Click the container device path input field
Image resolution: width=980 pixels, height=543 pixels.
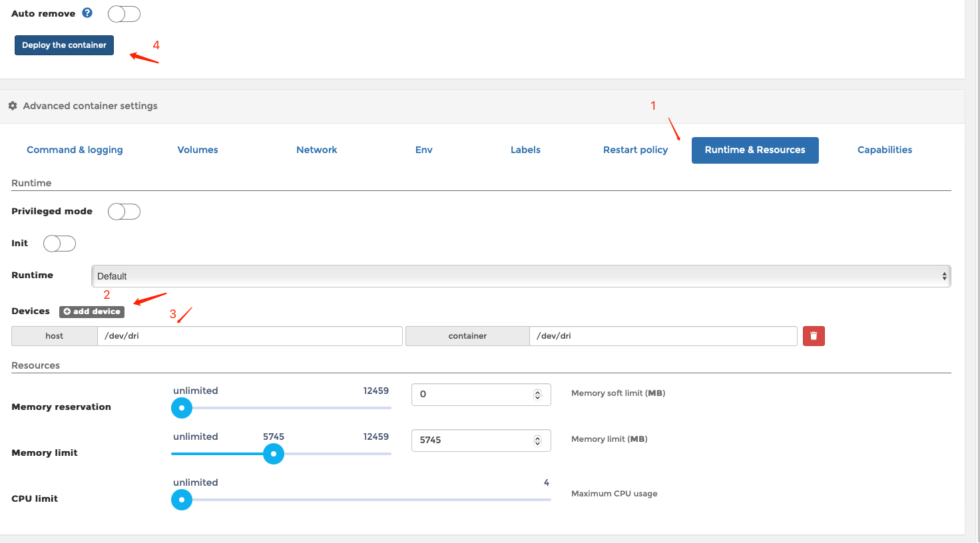coord(662,336)
